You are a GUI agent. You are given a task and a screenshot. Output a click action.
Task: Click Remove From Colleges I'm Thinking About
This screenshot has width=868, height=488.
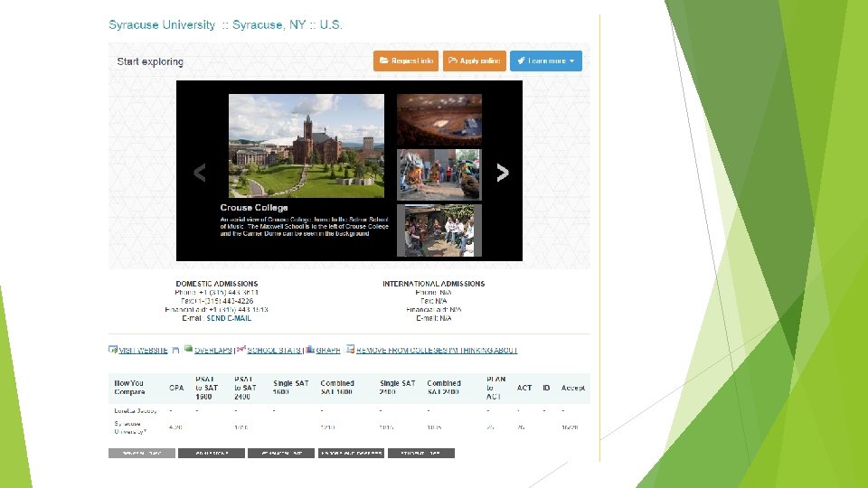(x=437, y=351)
